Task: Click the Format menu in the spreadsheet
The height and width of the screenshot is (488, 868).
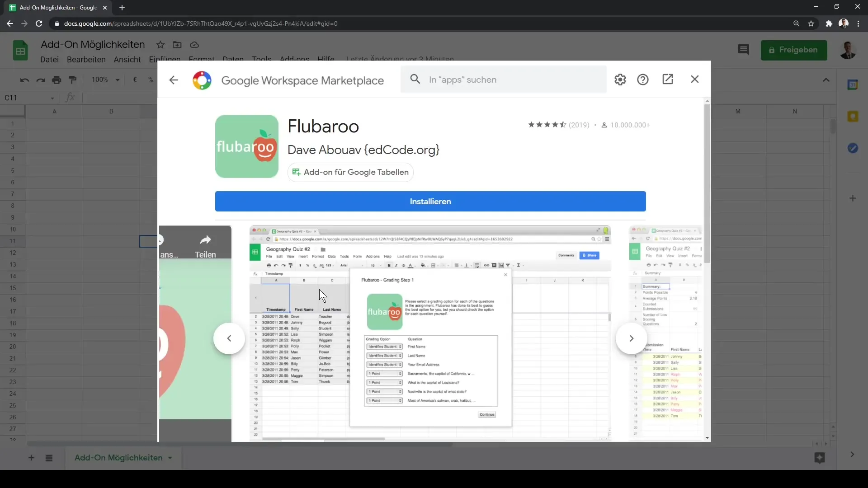Action: [x=202, y=59]
